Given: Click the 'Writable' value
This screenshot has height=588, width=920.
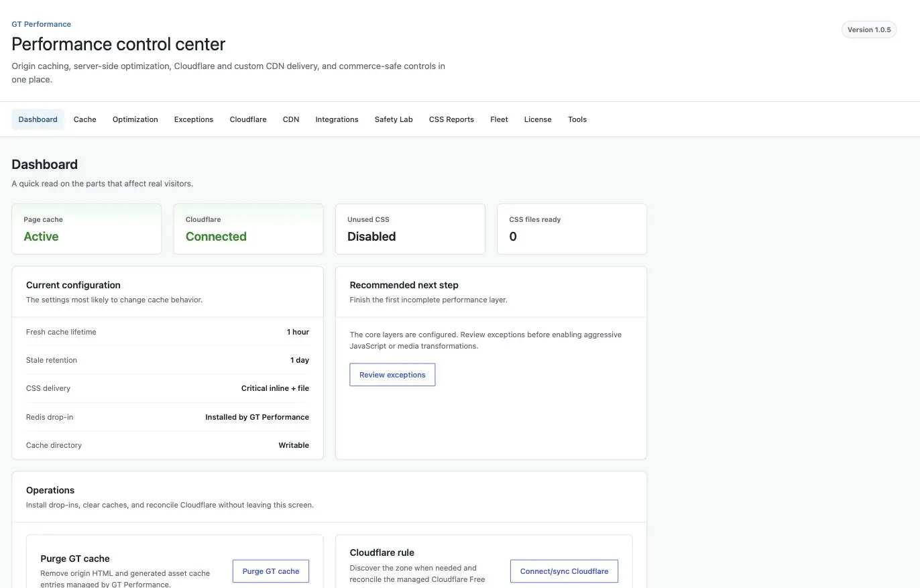Looking at the screenshot, I should (x=294, y=445).
